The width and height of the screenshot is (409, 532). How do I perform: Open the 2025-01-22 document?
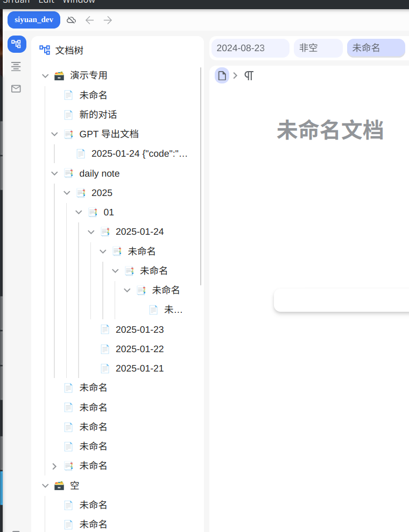(139, 349)
